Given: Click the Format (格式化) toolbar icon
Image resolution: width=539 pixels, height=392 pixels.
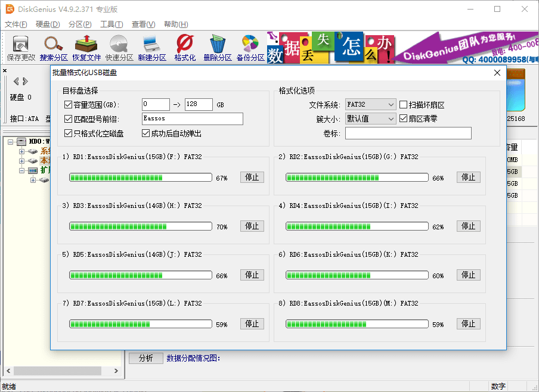Looking at the screenshot, I should tap(185, 48).
